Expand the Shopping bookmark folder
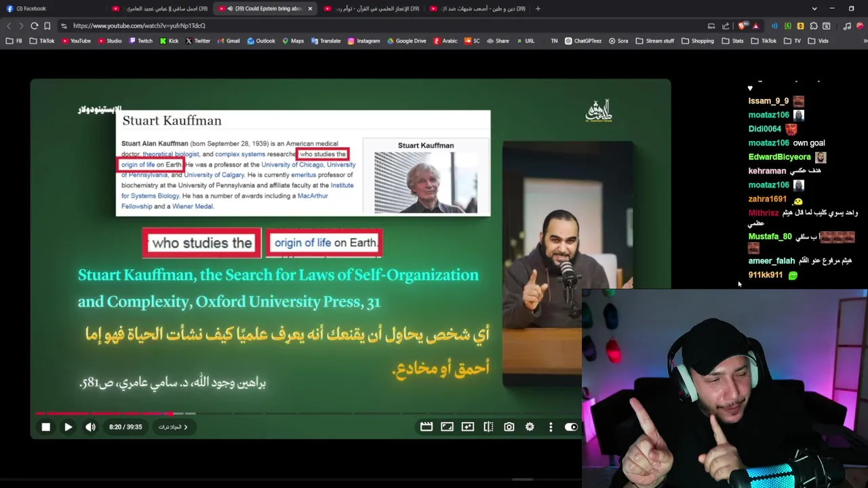 click(x=698, y=41)
